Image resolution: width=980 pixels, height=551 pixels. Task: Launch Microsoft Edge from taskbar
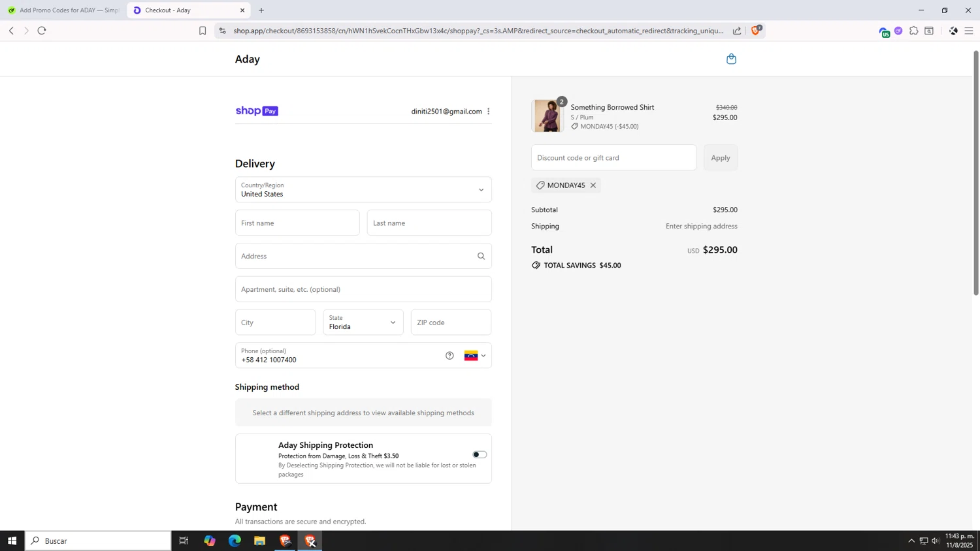(235, 541)
